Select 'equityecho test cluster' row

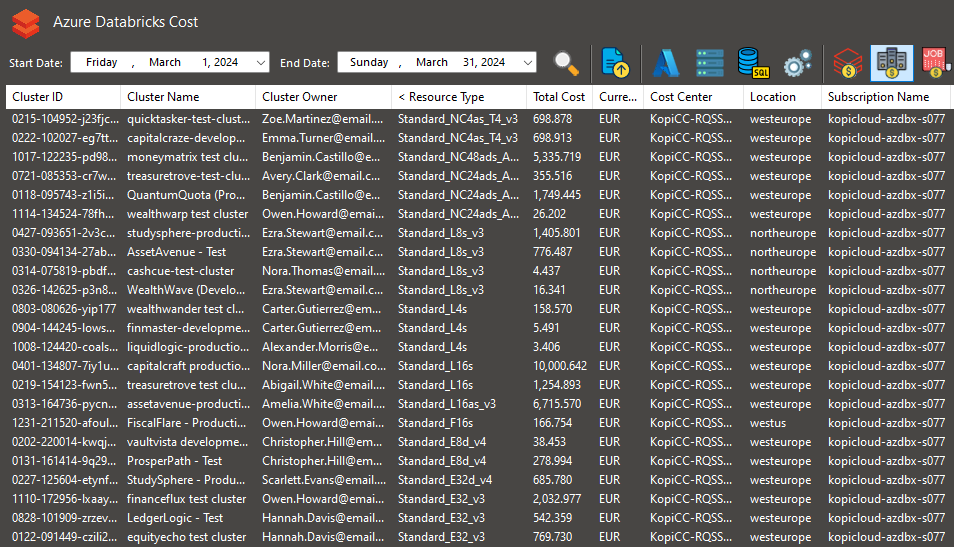477,537
